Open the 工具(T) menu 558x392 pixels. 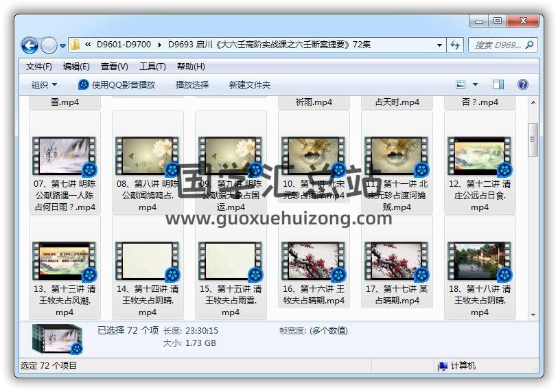[x=152, y=67]
